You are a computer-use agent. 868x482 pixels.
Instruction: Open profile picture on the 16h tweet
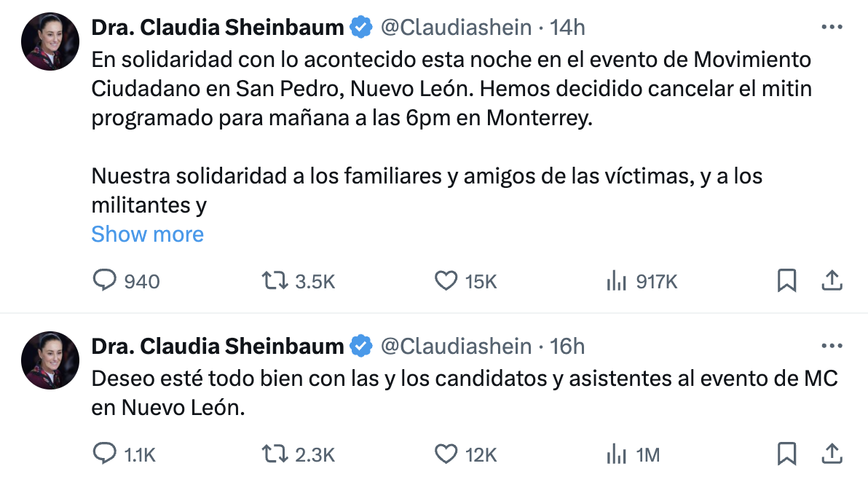coord(50,360)
